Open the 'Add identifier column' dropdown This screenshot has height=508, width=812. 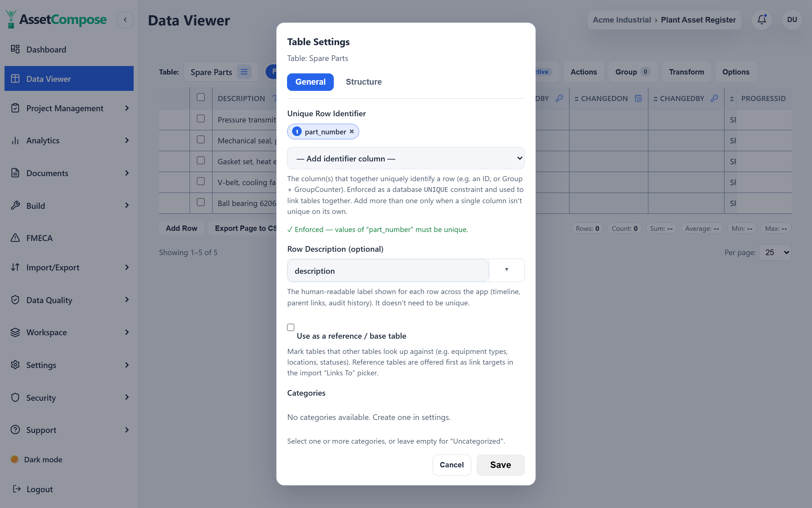406,158
